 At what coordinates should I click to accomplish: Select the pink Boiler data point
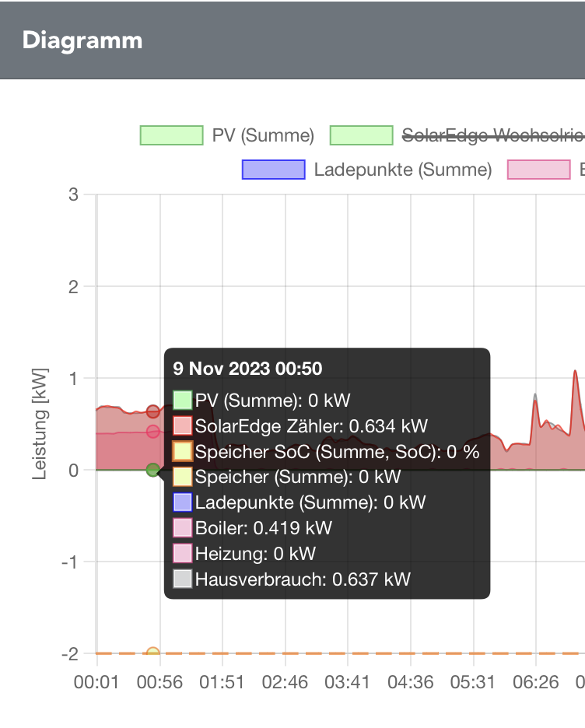click(x=153, y=432)
